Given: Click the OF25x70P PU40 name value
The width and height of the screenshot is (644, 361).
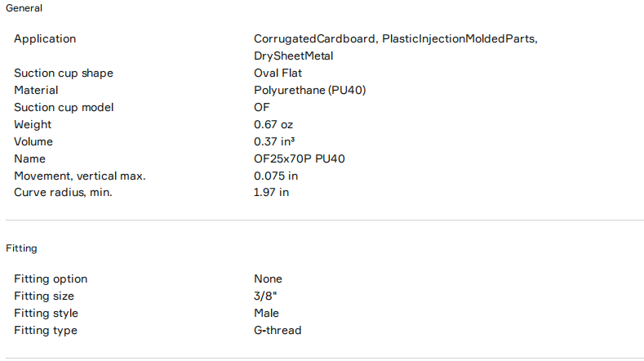Looking at the screenshot, I should click(x=300, y=159).
